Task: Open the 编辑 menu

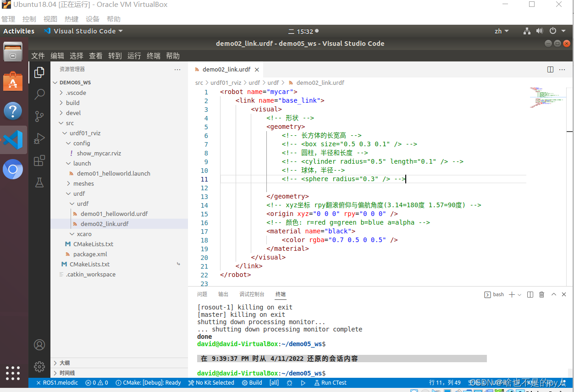Action: [57, 56]
